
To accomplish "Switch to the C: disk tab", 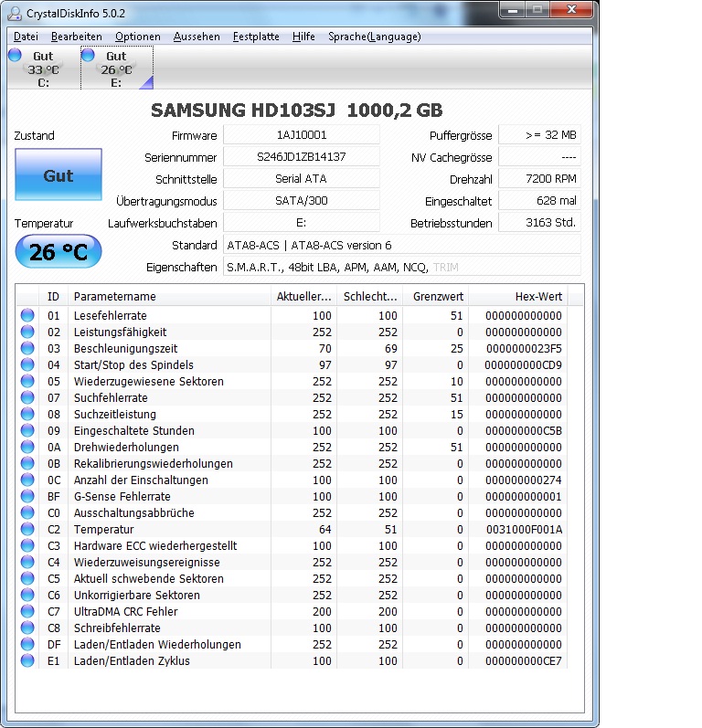I will pyautogui.click(x=43, y=69).
